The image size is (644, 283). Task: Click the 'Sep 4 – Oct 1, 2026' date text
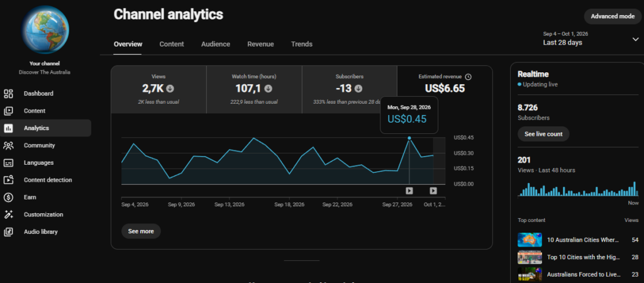point(565,34)
